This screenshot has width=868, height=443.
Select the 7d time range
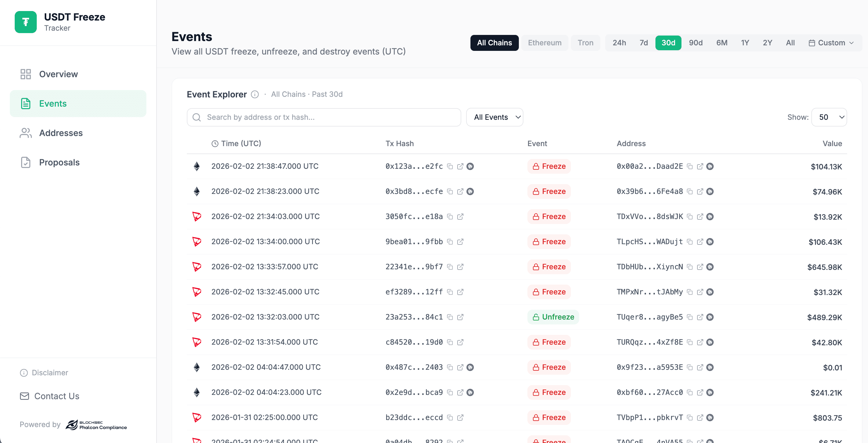click(643, 43)
